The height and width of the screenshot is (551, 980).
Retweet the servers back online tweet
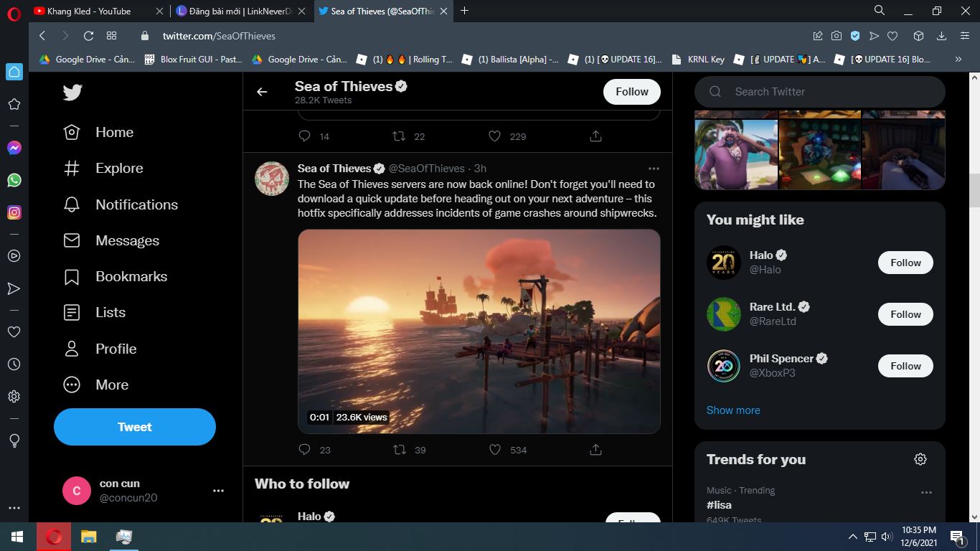click(x=400, y=450)
